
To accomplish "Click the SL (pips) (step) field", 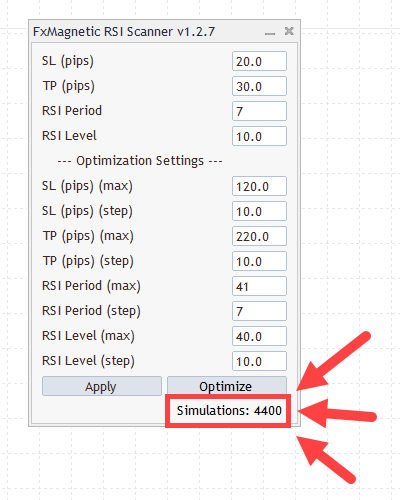I will click(259, 211).
